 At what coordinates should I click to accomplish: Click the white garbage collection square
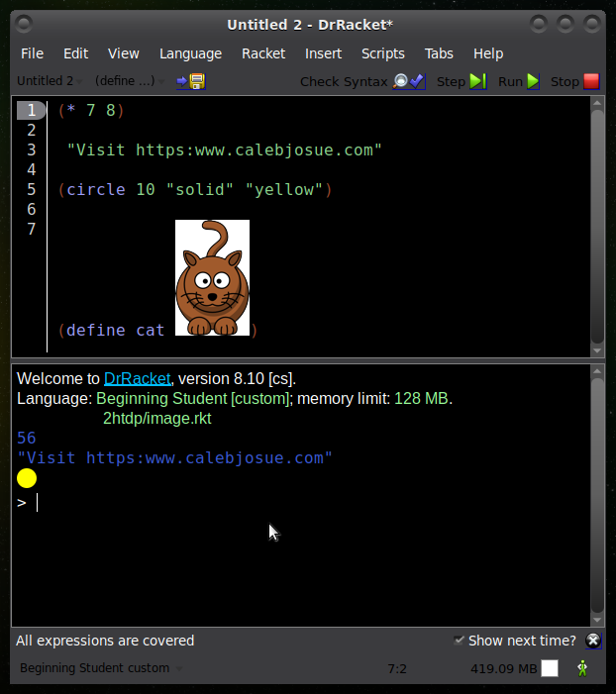(x=550, y=668)
